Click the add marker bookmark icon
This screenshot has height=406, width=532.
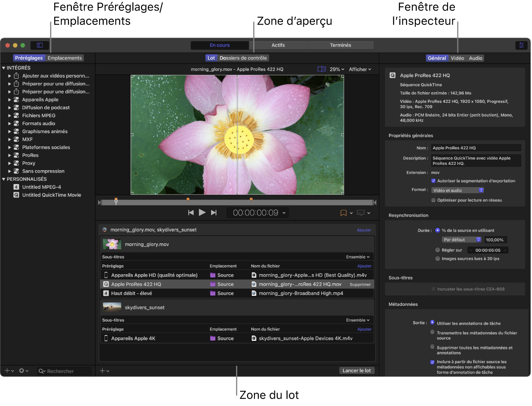click(343, 213)
